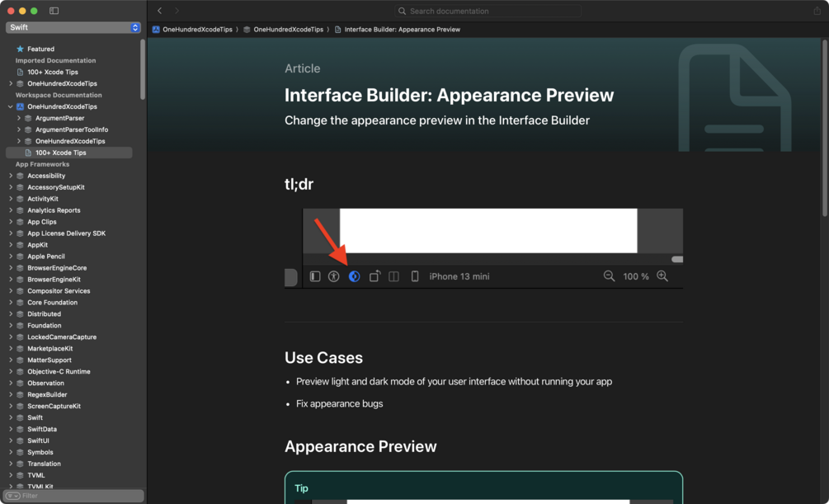This screenshot has width=829, height=504.
Task: Click the Observation stack icon
Action: [20, 384]
